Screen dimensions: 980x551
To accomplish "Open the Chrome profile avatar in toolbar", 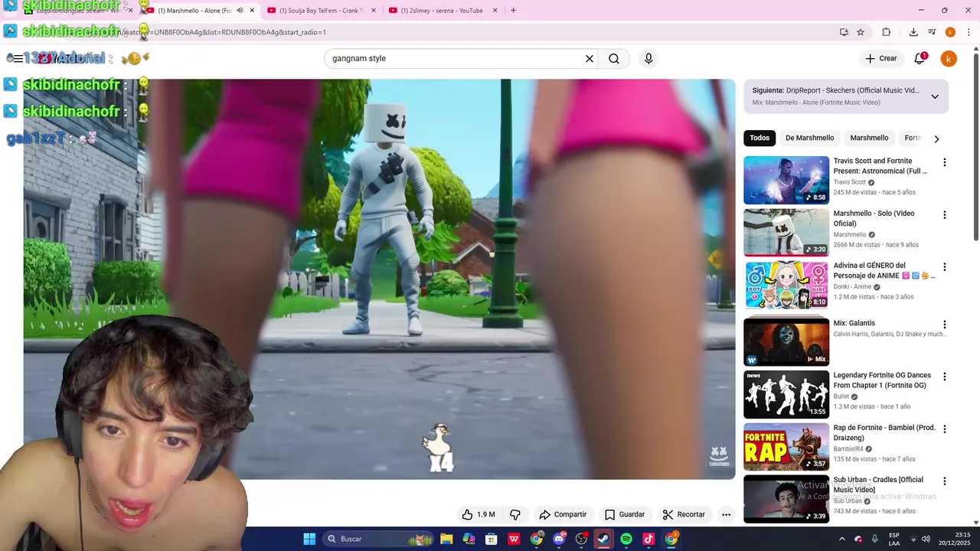I will (x=950, y=32).
